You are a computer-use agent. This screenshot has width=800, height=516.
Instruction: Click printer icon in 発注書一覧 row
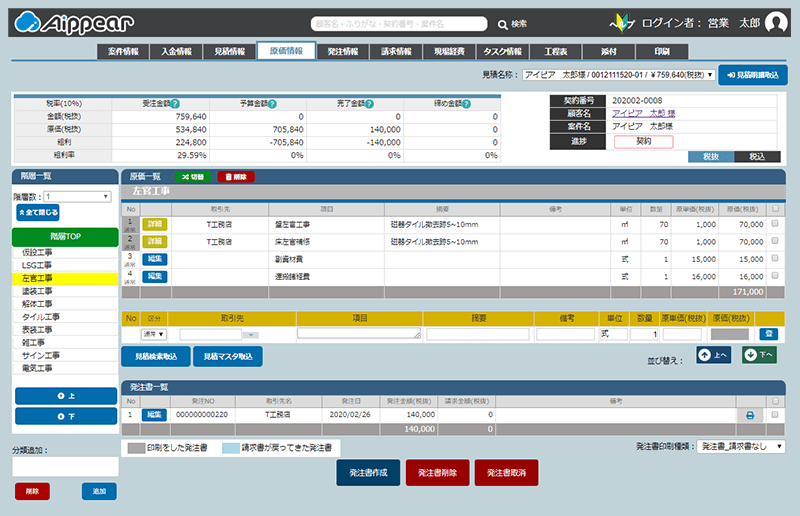749,415
